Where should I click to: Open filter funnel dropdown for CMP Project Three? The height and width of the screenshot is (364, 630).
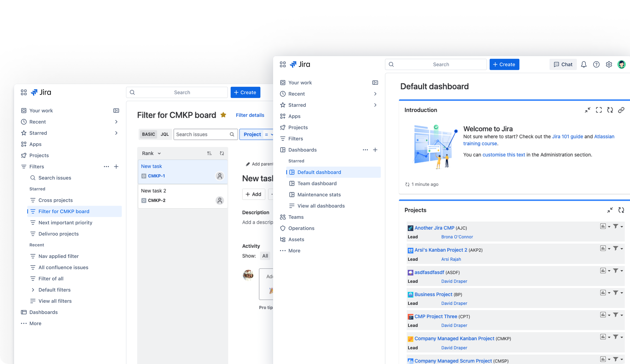(x=622, y=315)
